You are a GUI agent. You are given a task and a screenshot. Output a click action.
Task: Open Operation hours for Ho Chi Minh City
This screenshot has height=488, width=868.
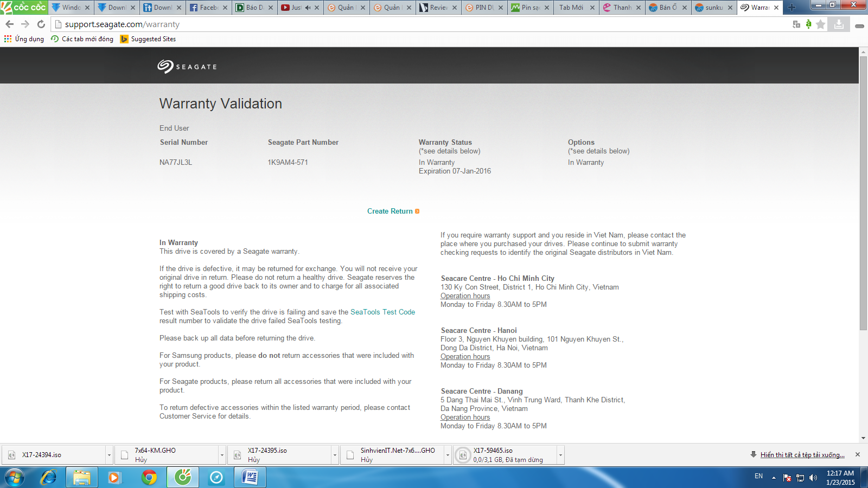pyautogui.click(x=465, y=296)
